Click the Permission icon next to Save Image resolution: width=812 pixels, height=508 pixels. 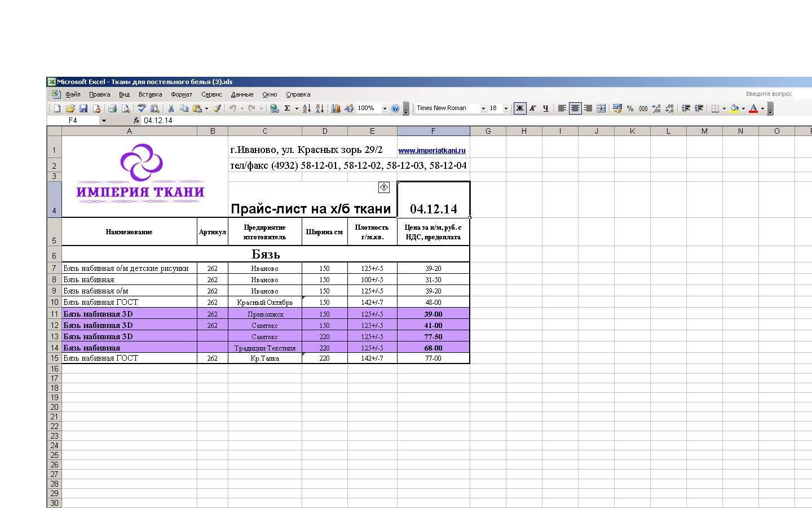96,108
